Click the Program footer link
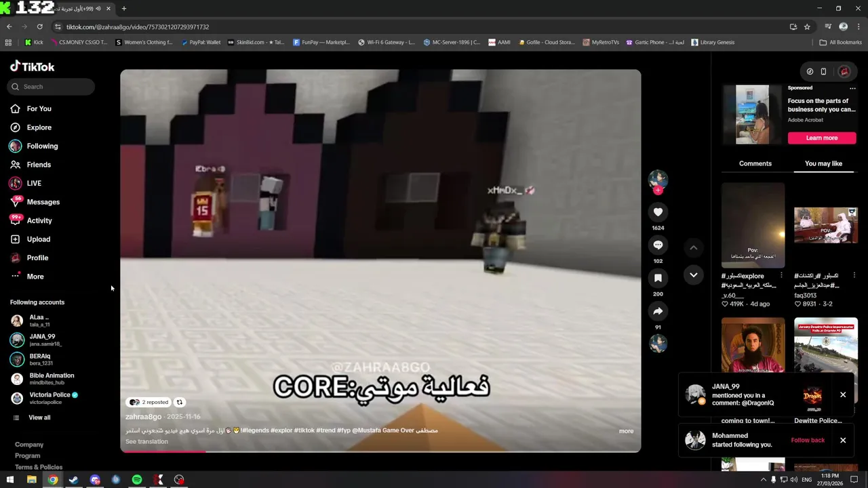The height and width of the screenshot is (488, 868). click(x=28, y=456)
